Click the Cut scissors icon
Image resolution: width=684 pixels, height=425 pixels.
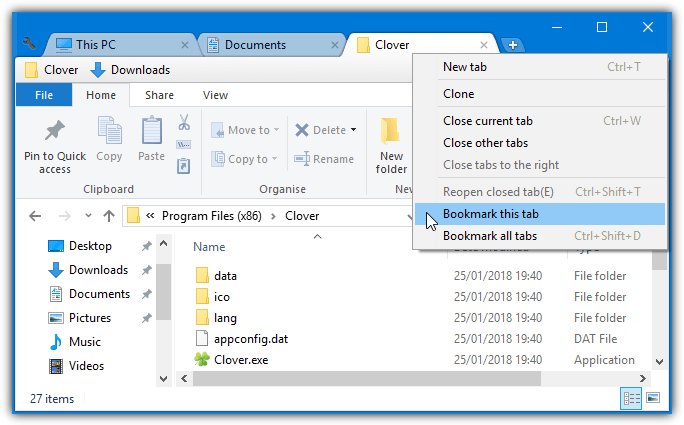184,122
